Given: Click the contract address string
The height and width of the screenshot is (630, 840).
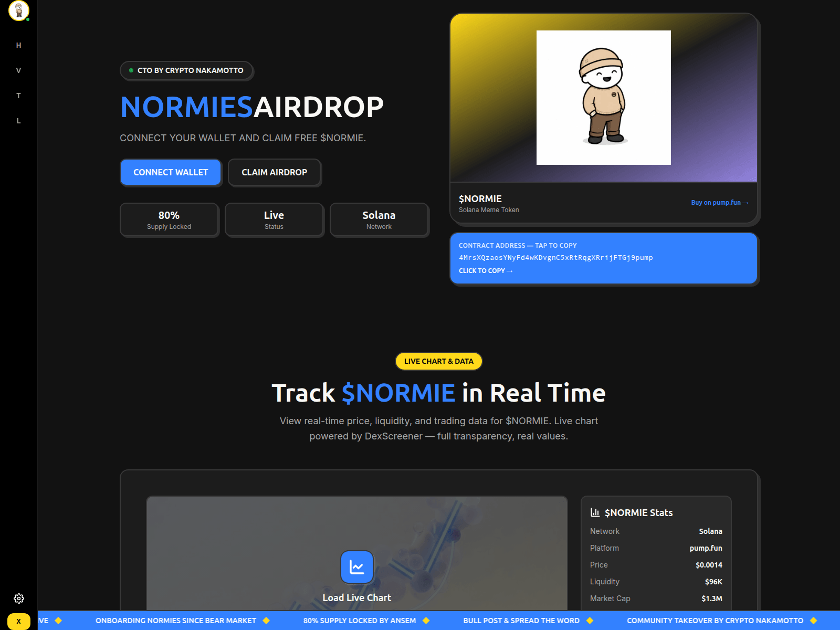Looking at the screenshot, I should click(x=556, y=258).
